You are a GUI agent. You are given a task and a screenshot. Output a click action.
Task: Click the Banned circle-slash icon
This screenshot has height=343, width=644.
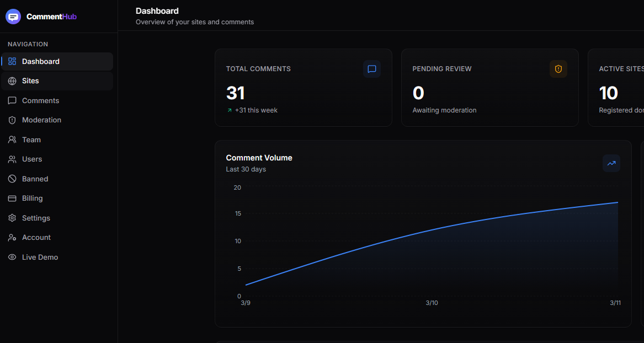[12, 179]
